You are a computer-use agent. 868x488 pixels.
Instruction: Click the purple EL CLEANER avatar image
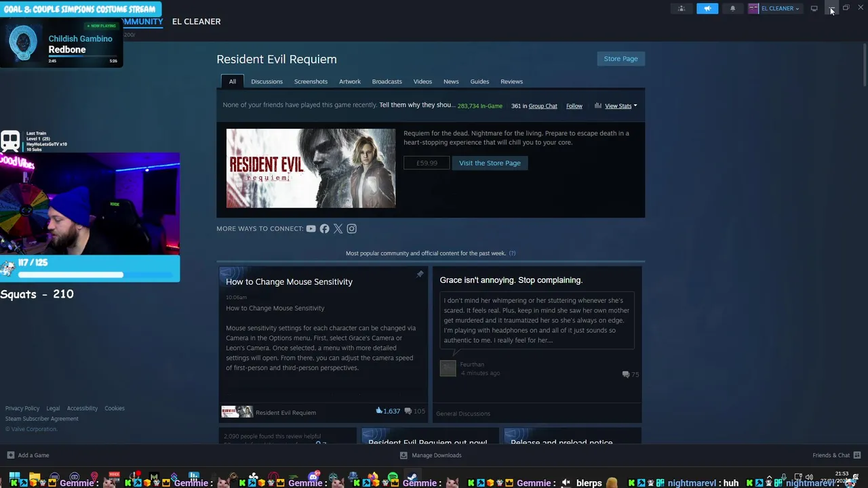click(x=753, y=8)
